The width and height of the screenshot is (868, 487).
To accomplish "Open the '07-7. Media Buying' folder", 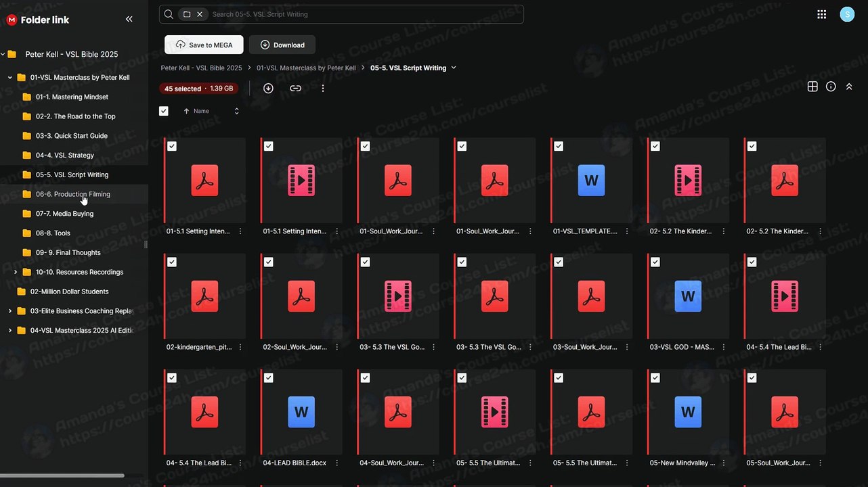I will click(65, 214).
